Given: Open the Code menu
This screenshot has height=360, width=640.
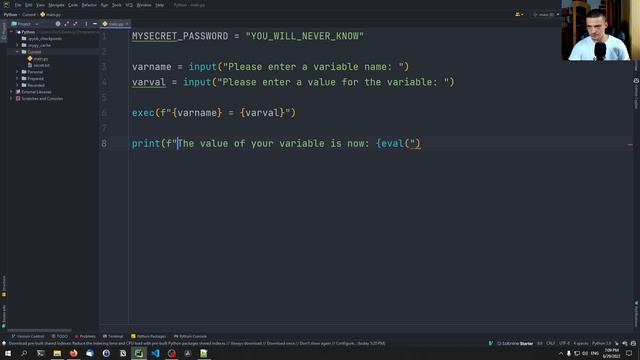Looking at the screenshot, I should click(x=73, y=5).
